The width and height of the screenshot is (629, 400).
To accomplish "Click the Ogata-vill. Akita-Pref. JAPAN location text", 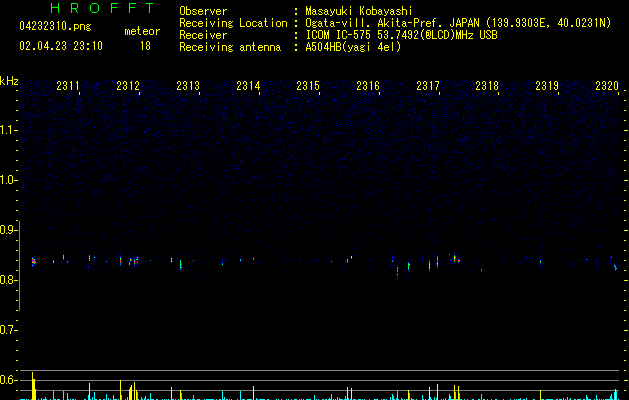I will [x=458, y=23].
